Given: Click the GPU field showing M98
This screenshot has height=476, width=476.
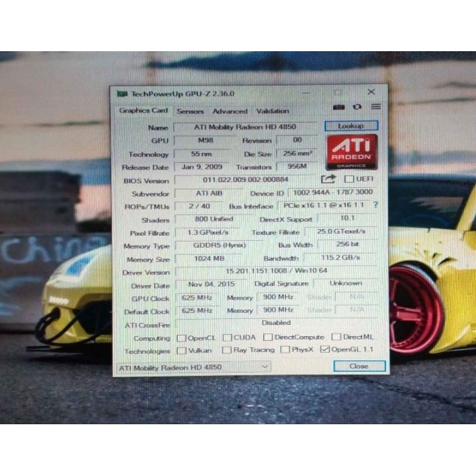Looking at the screenshot, I should pyautogui.click(x=205, y=140).
